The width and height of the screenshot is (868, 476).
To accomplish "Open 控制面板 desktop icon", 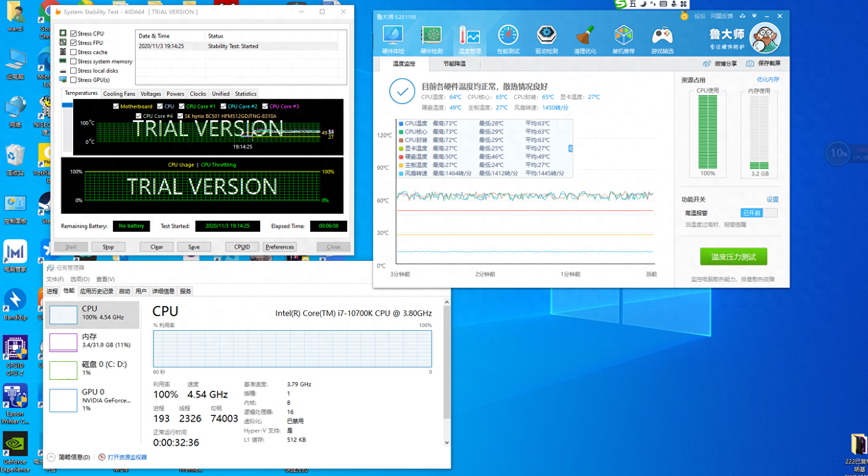I will pyautogui.click(x=15, y=209).
